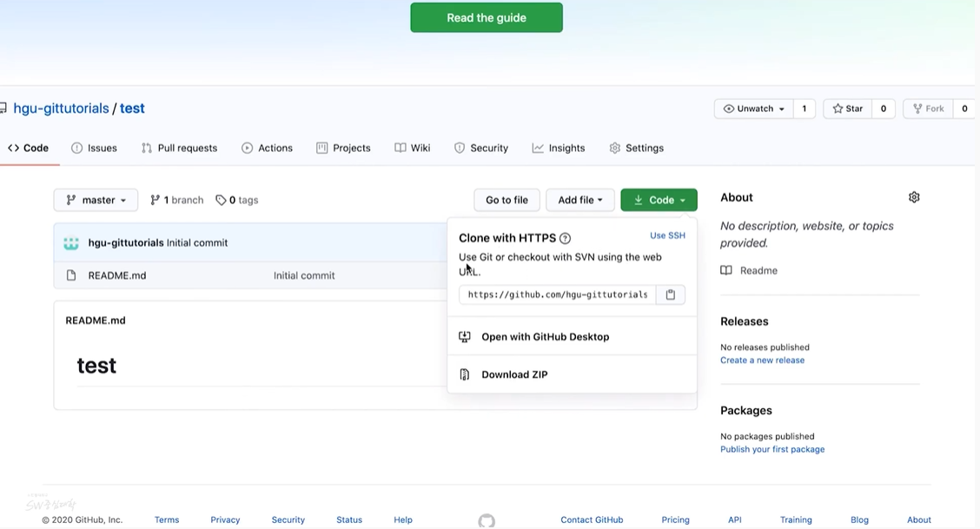Open footer Blog link
This screenshot has width=980, height=529.
click(859, 519)
